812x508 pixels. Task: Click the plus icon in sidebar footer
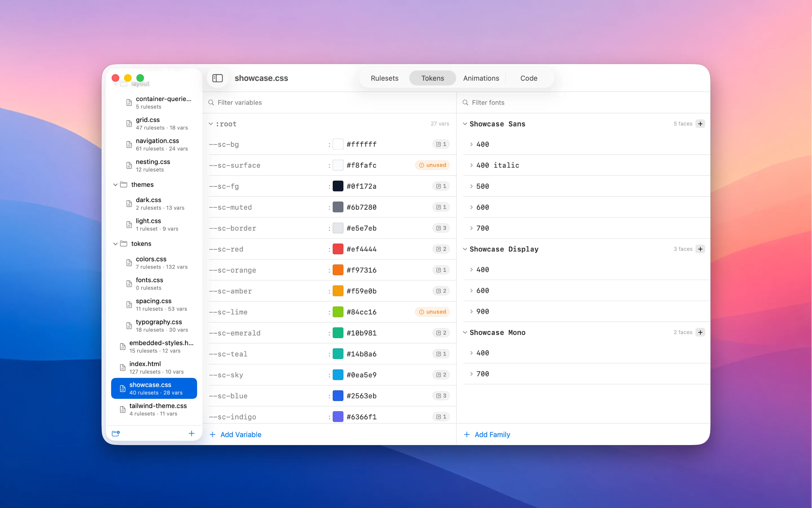point(192,433)
